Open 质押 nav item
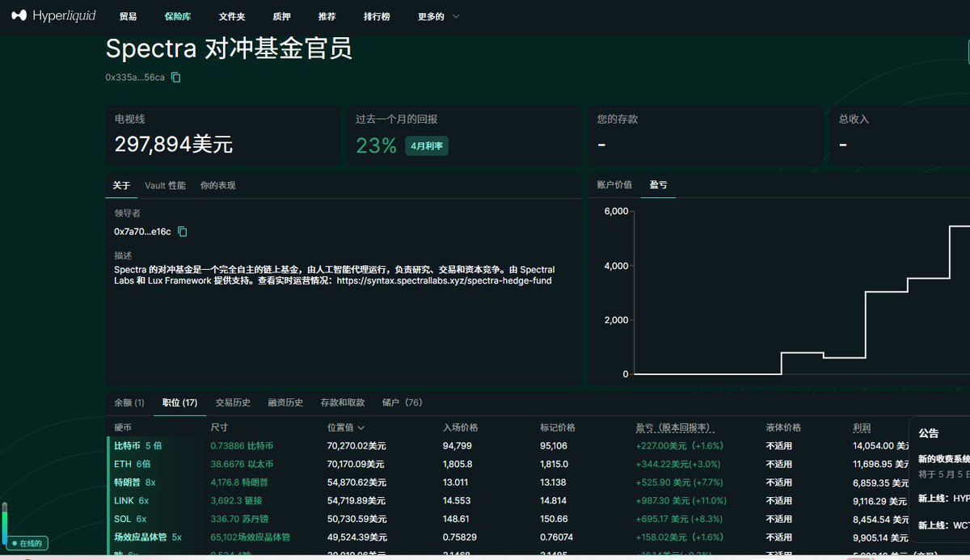Screen dimensions: 970x560 [x=282, y=16]
